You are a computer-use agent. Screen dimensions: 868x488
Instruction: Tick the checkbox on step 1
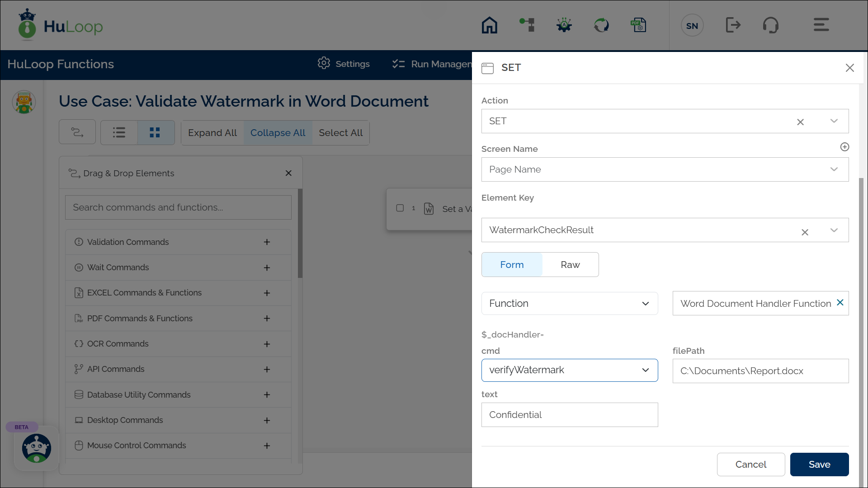point(400,208)
